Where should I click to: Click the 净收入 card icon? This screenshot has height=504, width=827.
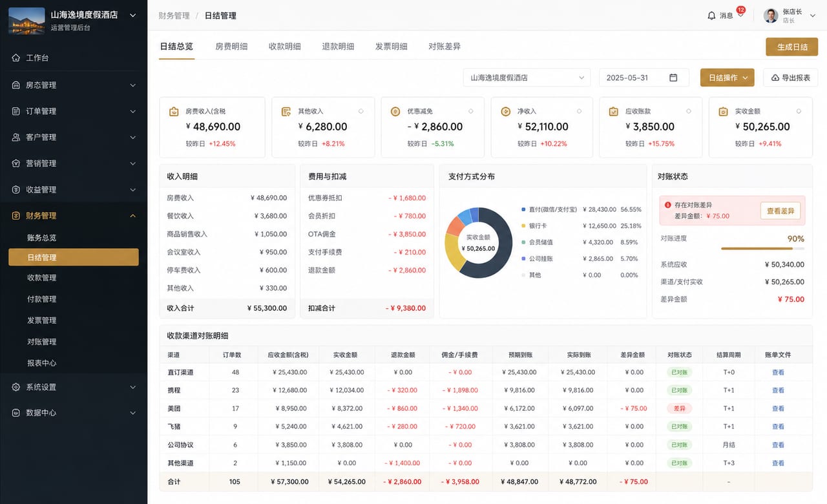pos(506,111)
